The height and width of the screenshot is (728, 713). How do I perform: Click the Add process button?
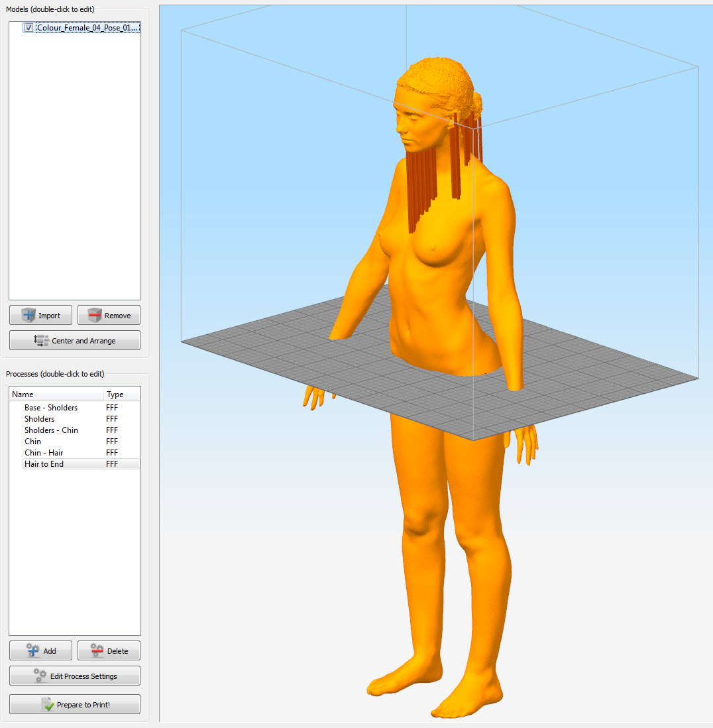(x=41, y=650)
